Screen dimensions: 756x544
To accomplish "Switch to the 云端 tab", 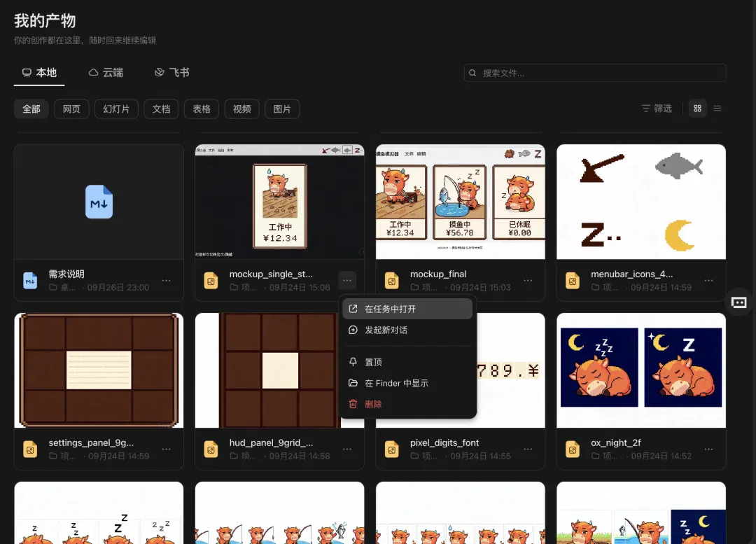I will (x=106, y=72).
